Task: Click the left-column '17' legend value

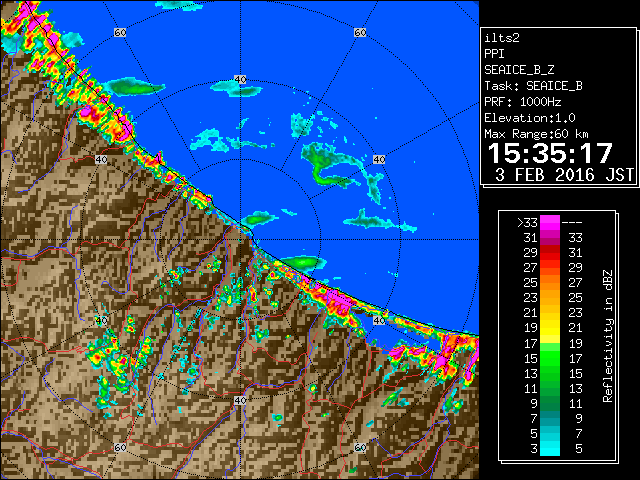Action: click(x=531, y=344)
